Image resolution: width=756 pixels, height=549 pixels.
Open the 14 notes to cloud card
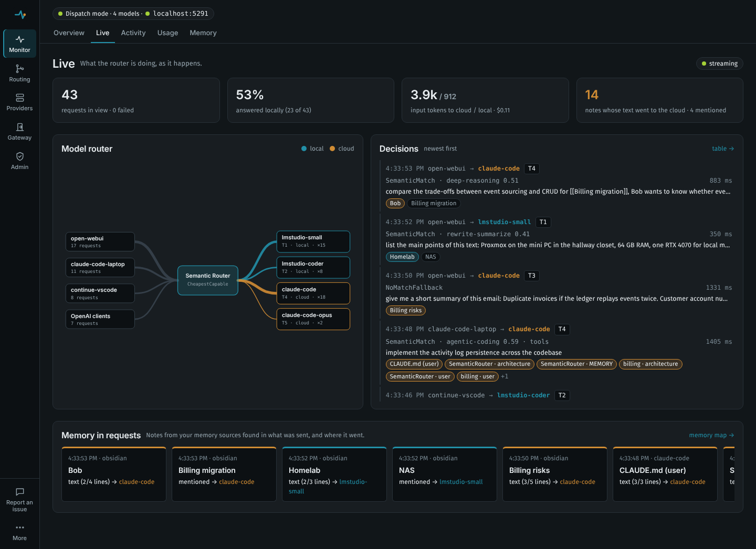(x=660, y=100)
